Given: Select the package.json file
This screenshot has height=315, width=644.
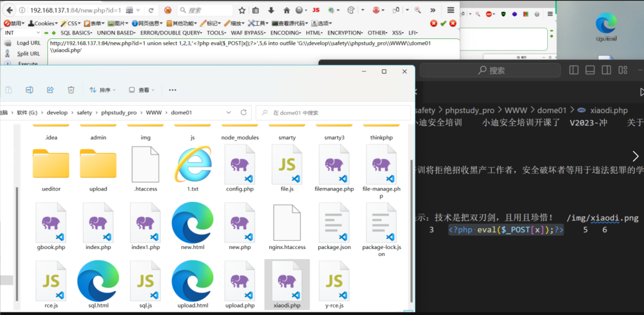Looking at the screenshot, I should coord(334,227).
